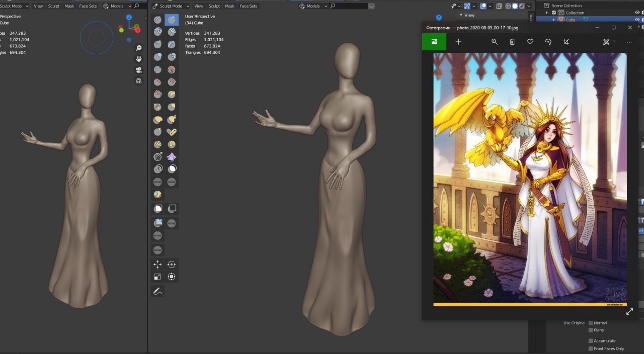Enable the Plane checkbox
The height and width of the screenshot is (354, 644).
click(x=591, y=330)
